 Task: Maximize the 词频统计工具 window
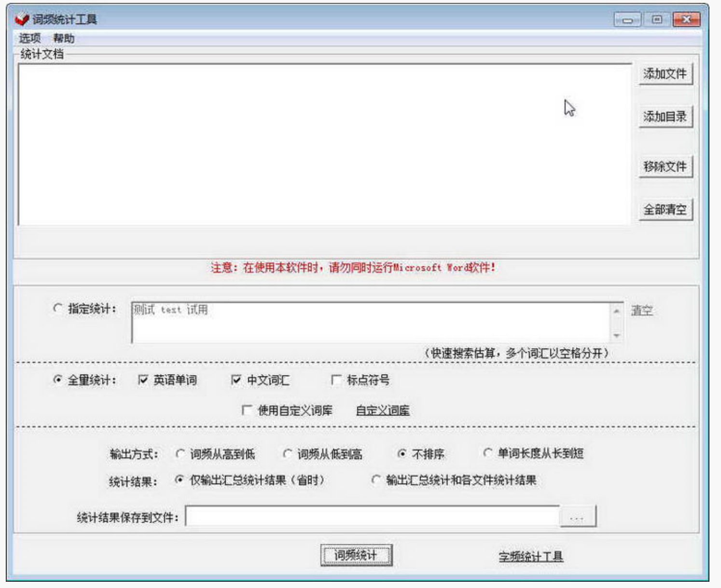(657, 19)
